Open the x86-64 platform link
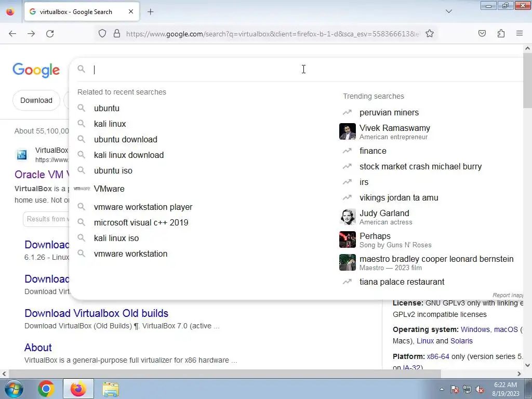Image resolution: width=532 pixels, height=399 pixels. [438, 356]
